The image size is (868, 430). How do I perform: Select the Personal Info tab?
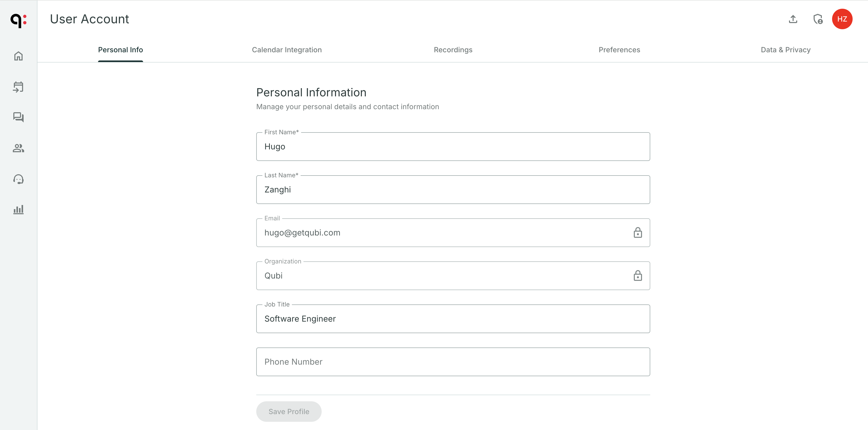click(x=120, y=49)
